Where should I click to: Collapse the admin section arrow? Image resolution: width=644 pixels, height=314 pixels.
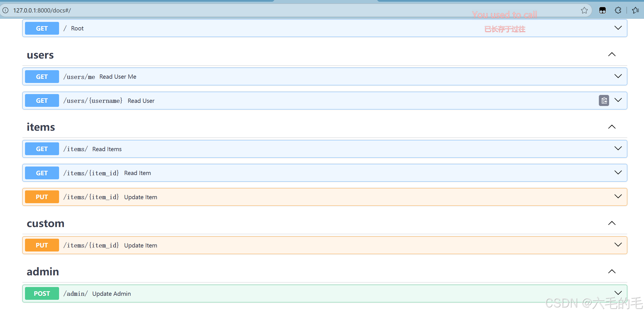pos(612,271)
